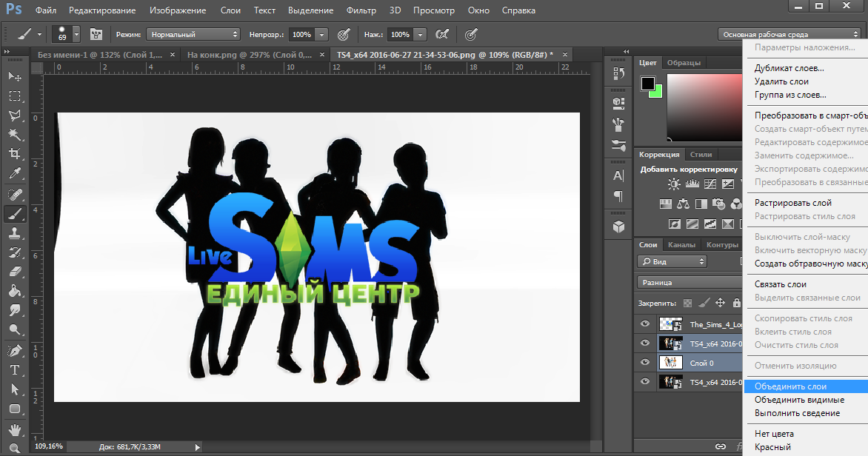Image resolution: width=868 pixels, height=456 pixels.
Task: Toggle lock position
Action: 720,303
